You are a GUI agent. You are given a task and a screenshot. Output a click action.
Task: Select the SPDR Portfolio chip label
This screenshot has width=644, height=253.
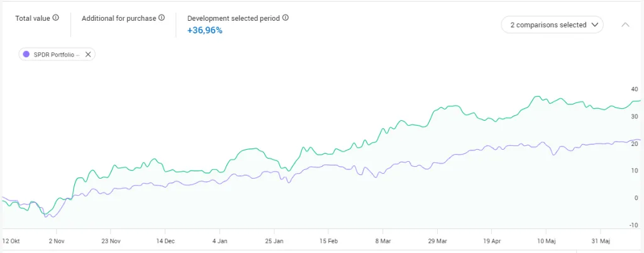57,54
